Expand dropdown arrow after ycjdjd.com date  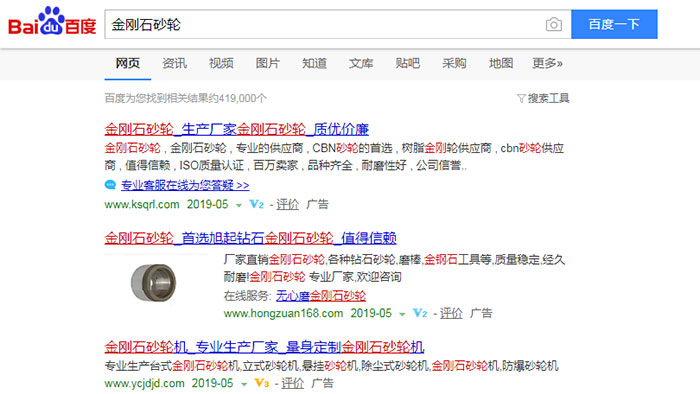tap(244, 384)
